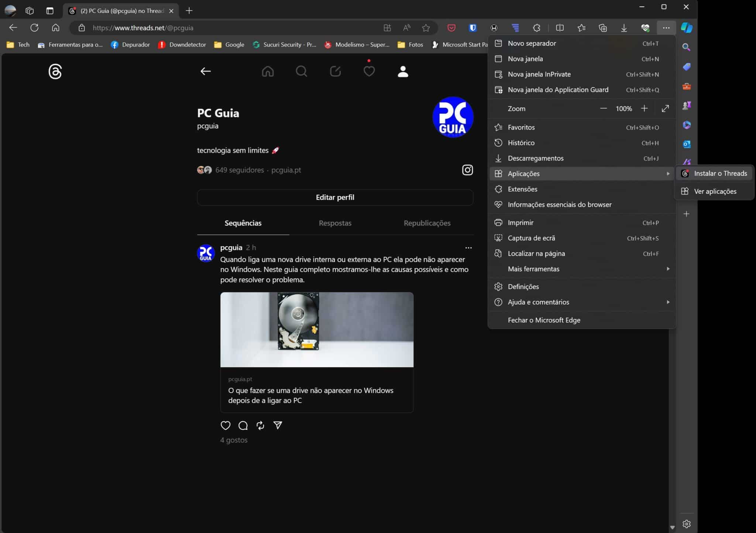Click the Editar perfil button
Image resolution: width=756 pixels, height=533 pixels.
click(x=335, y=197)
